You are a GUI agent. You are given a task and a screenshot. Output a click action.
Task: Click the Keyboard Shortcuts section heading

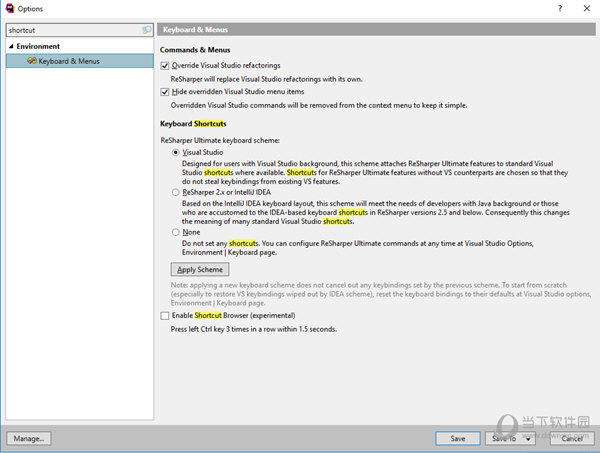193,124
